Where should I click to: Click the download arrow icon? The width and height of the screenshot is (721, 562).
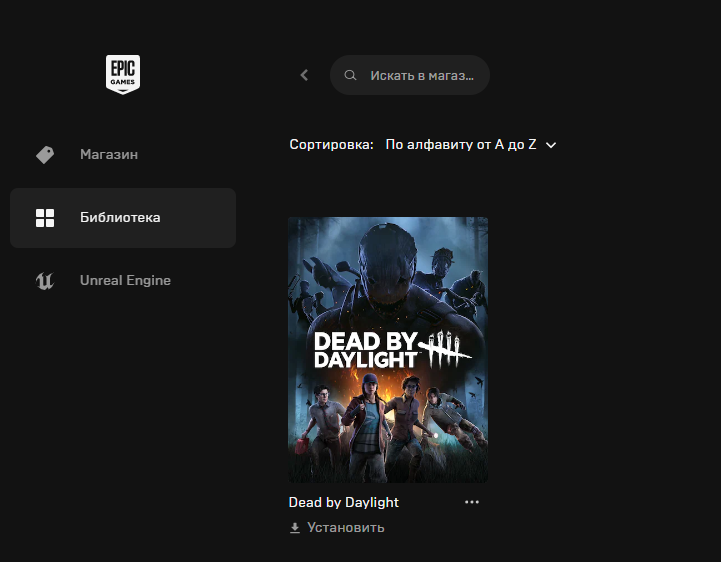[295, 528]
